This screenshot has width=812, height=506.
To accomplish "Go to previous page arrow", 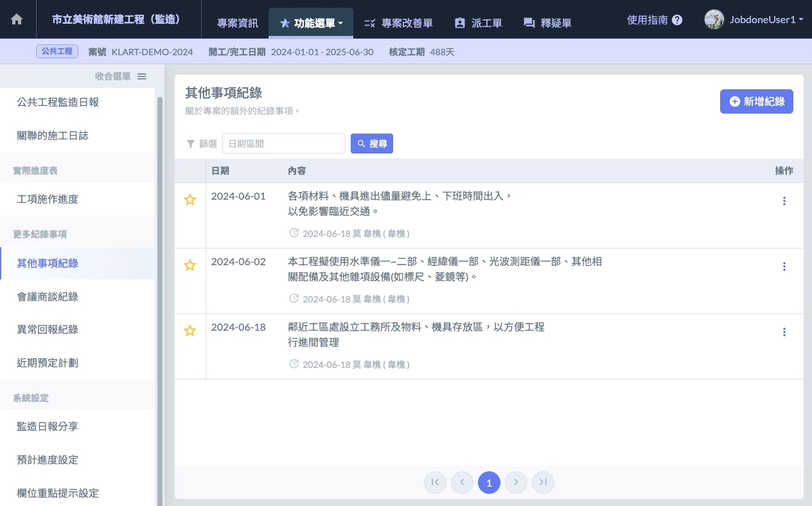I will (x=462, y=482).
